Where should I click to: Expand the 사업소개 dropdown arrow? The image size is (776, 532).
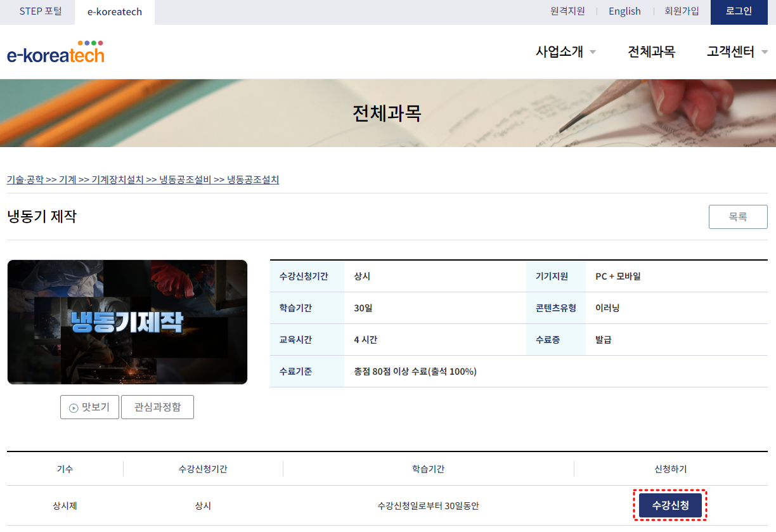(593, 52)
